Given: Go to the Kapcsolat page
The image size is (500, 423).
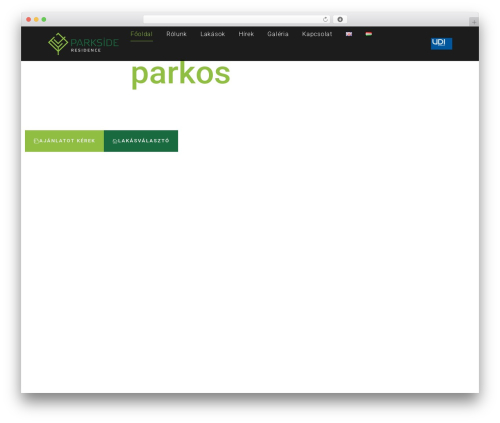Looking at the screenshot, I should pos(317,34).
